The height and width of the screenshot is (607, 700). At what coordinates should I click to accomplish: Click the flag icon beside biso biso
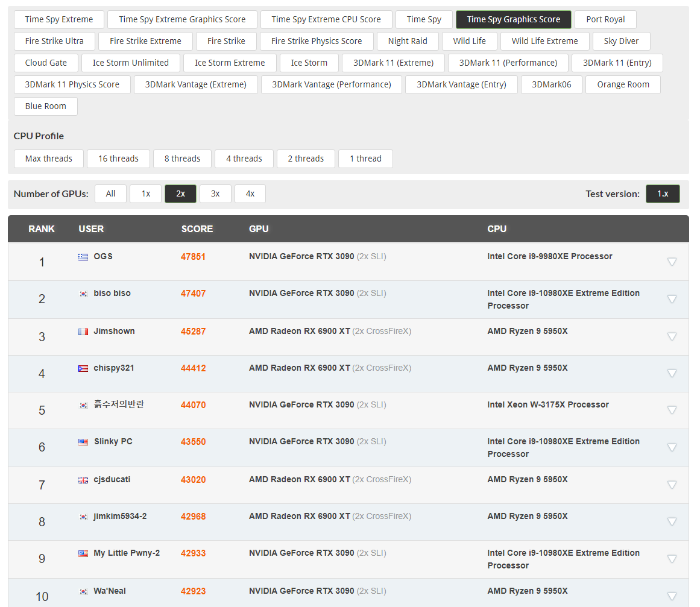tap(83, 294)
